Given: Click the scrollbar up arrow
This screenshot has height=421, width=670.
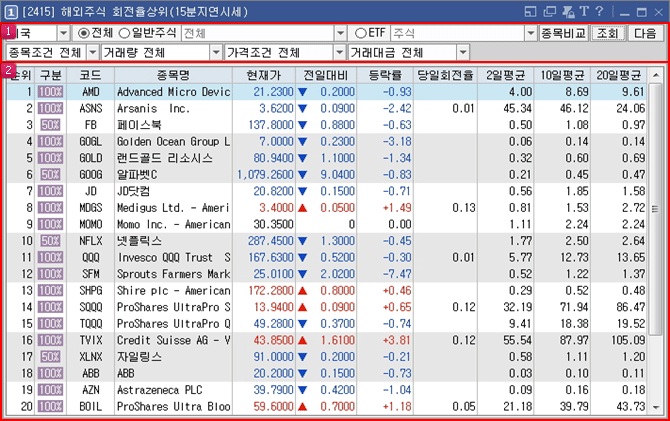Looking at the screenshot, I should (x=655, y=76).
